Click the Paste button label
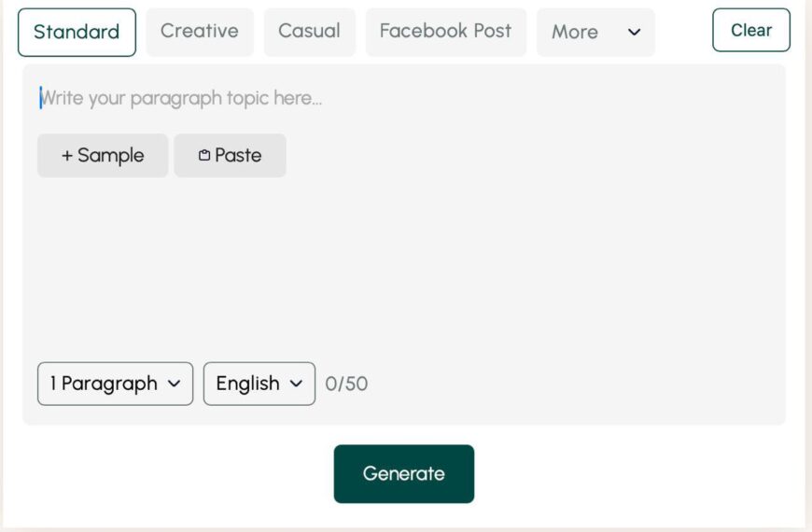The height and width of the screenshot is (532, 812). (238, 156)
